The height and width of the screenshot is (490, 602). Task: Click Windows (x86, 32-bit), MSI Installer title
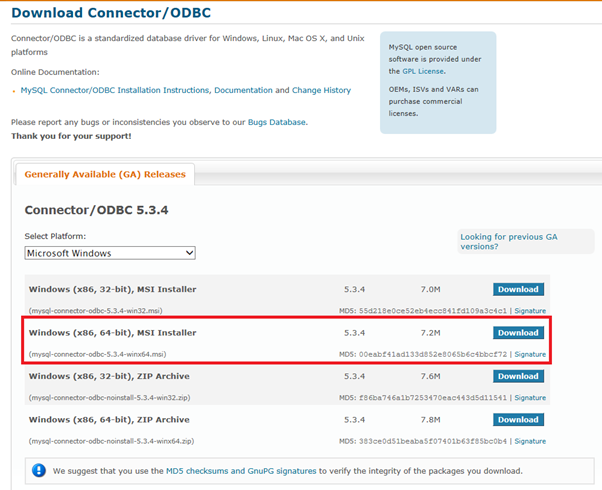112,289
